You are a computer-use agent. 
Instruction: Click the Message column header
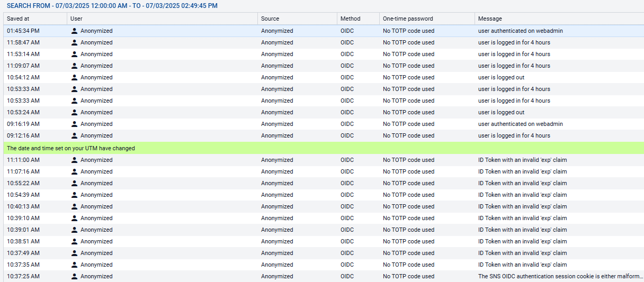tap(490, 19)
